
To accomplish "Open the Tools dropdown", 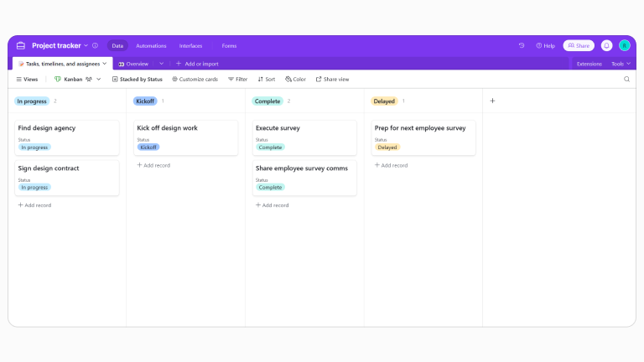I will tap(621, 64).
